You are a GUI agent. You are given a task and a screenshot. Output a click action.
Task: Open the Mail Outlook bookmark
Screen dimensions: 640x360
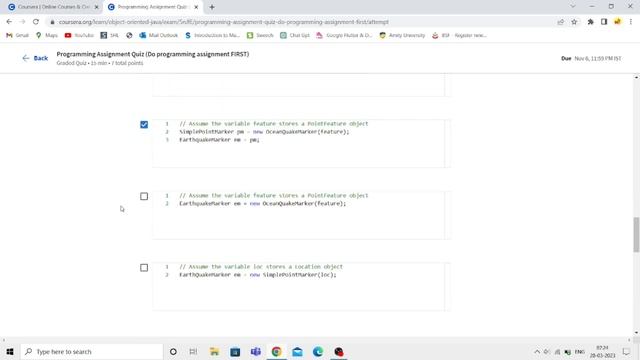(158, 36)
